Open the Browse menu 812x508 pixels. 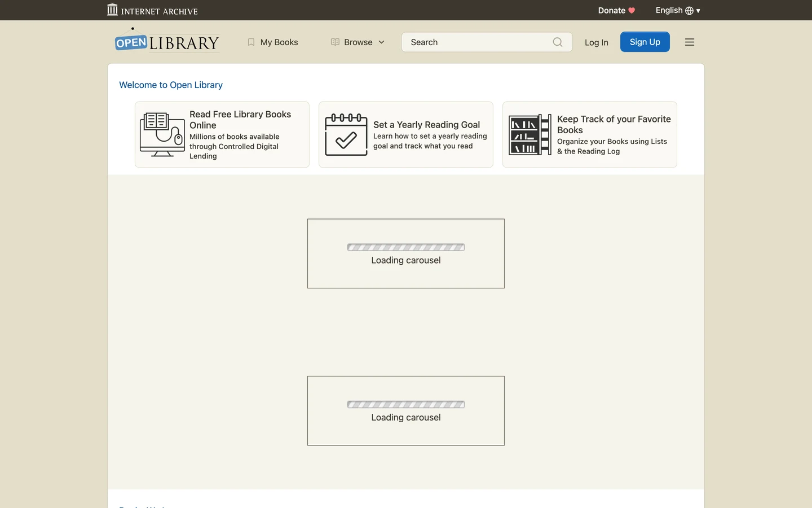(358, 42)
